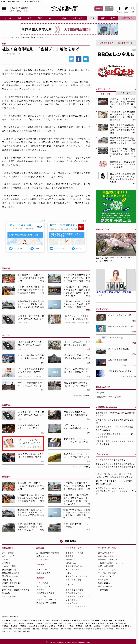Select 京都・滋賀 ranking tab
This screenshot has height=644, width=138.
coord(106,94)
